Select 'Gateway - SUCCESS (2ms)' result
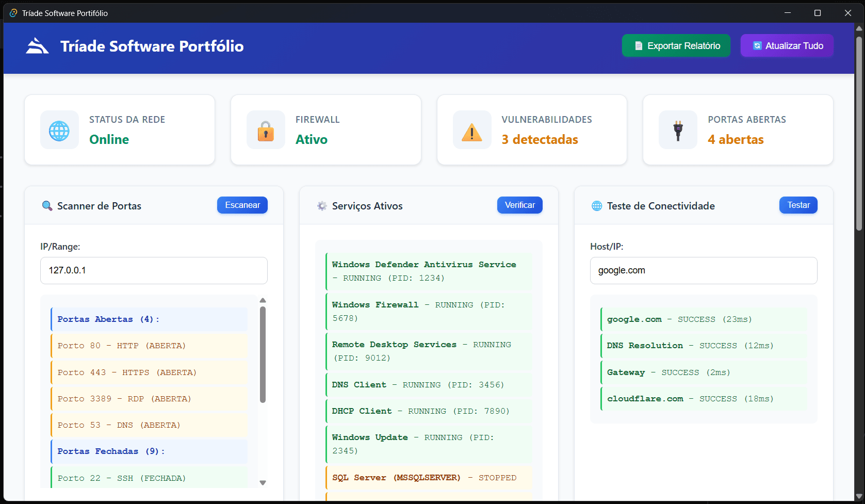The image size is (865, 504). point(704,372)
